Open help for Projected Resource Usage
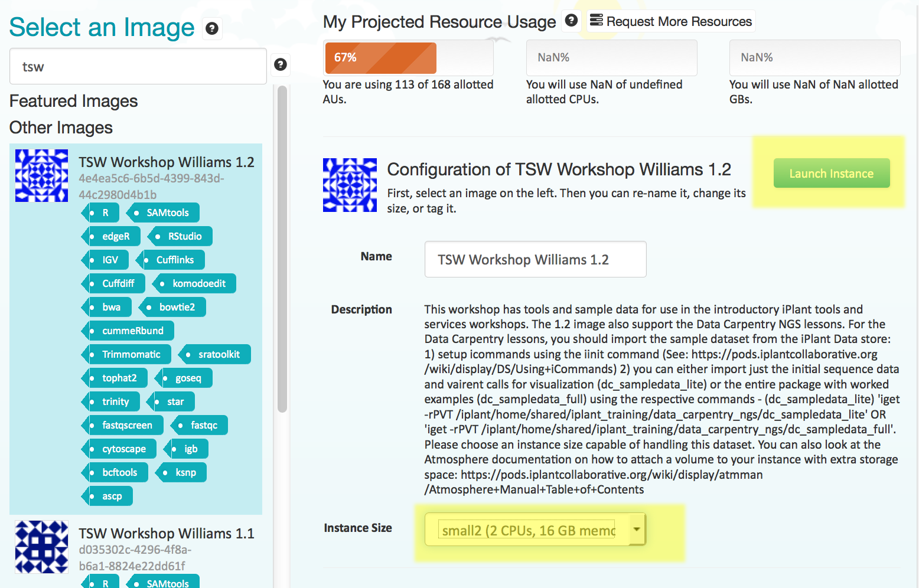 click(571, 21)
